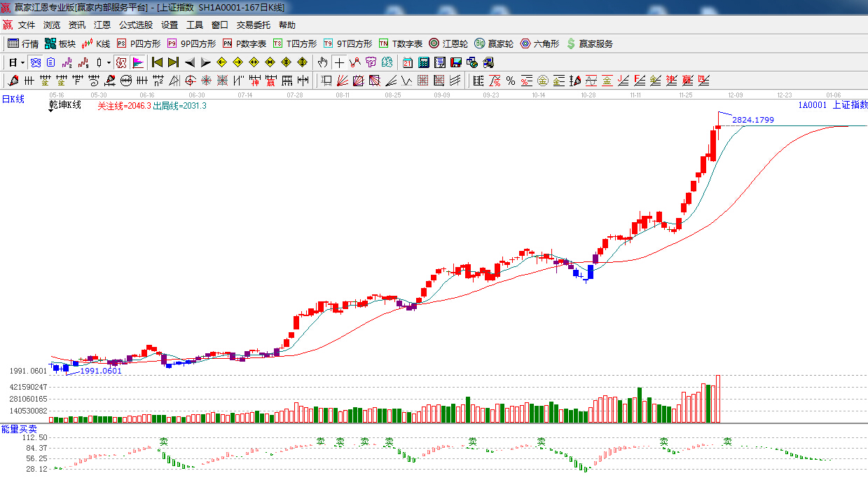Select the crosshair cursor tool
The image size is (868, 478).
339,62
